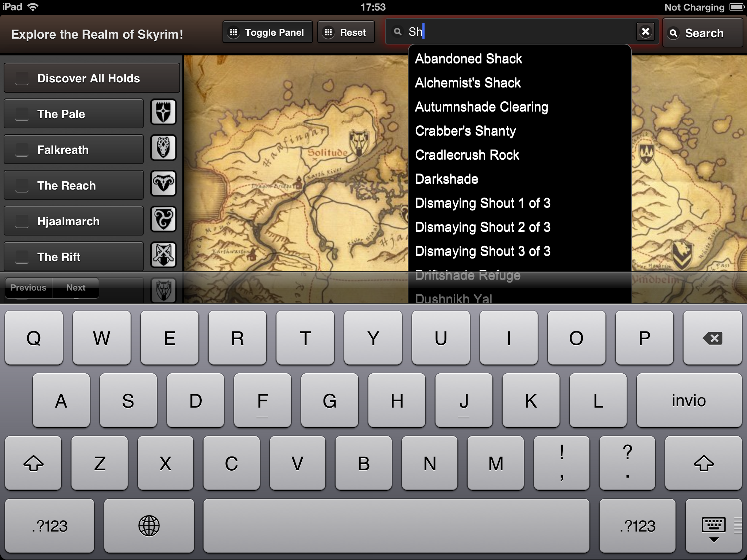The height and width of the screenshot is (560, 747).
Task: Tap Previous in the keyboard toolbar
Action: 28,288
